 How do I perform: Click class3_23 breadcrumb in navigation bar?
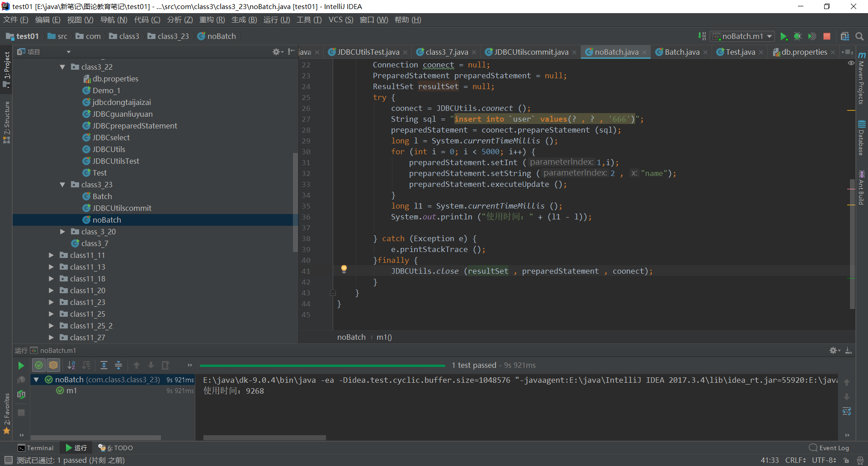click(x=168, y=36)
